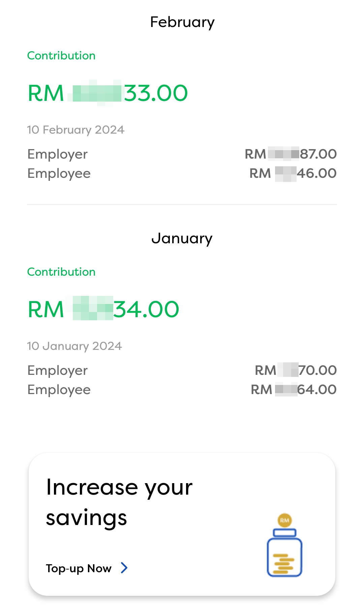Tap the 10 January 2024 date
364x609 pixels.
click(x=74, y=346)
